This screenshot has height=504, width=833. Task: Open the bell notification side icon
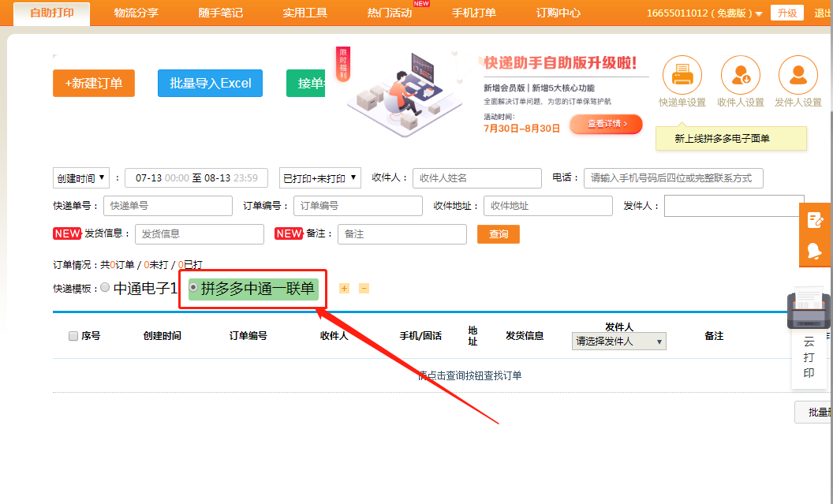tap(814, 250)
